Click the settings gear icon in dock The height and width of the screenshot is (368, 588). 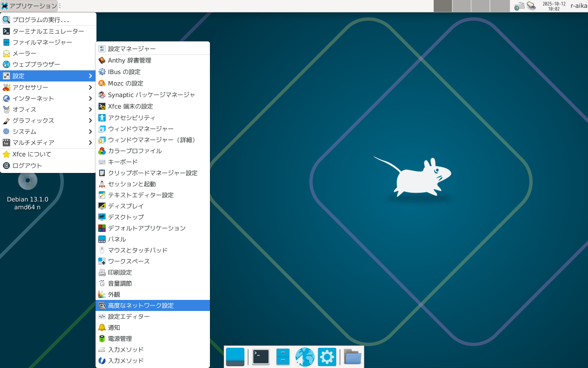(327, 357)
